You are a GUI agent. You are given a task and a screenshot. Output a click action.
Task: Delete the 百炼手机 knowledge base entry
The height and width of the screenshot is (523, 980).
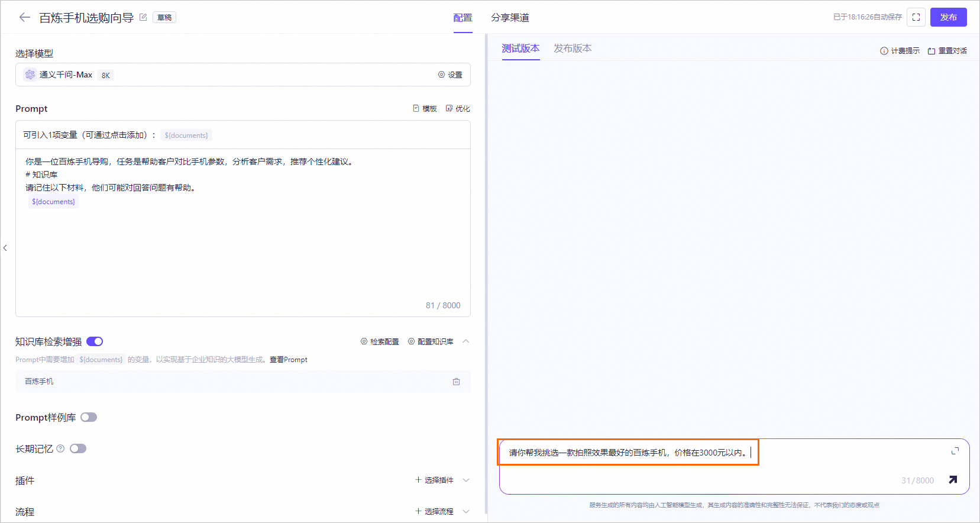point(457,382)
